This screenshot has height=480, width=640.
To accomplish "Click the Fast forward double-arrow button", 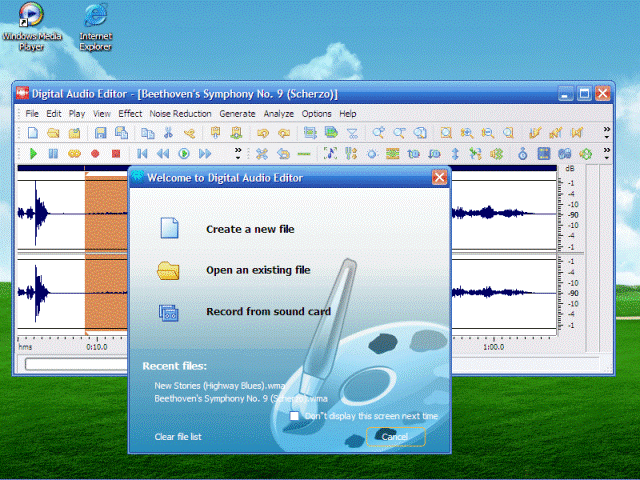I will click(205, 154).
